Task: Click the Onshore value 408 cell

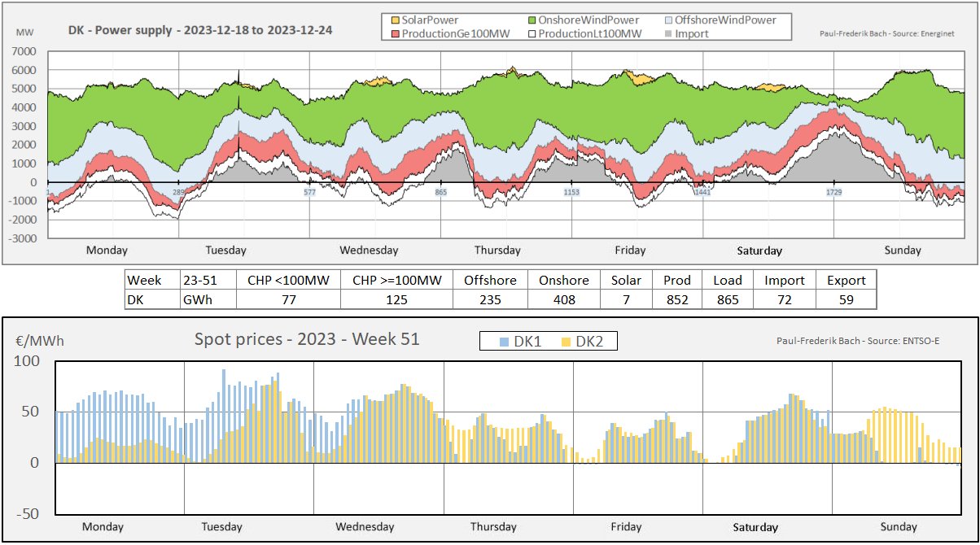Action: click(564, 299)
